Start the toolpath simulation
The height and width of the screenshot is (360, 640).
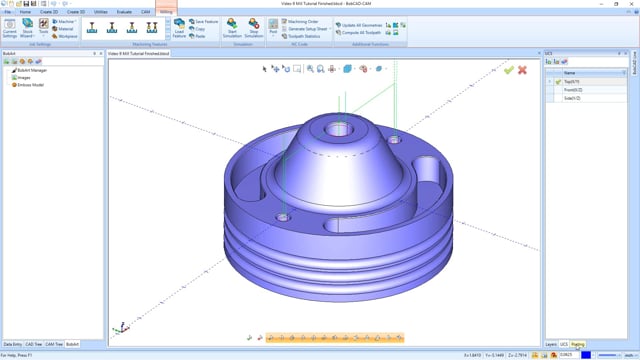pos(232,28)
